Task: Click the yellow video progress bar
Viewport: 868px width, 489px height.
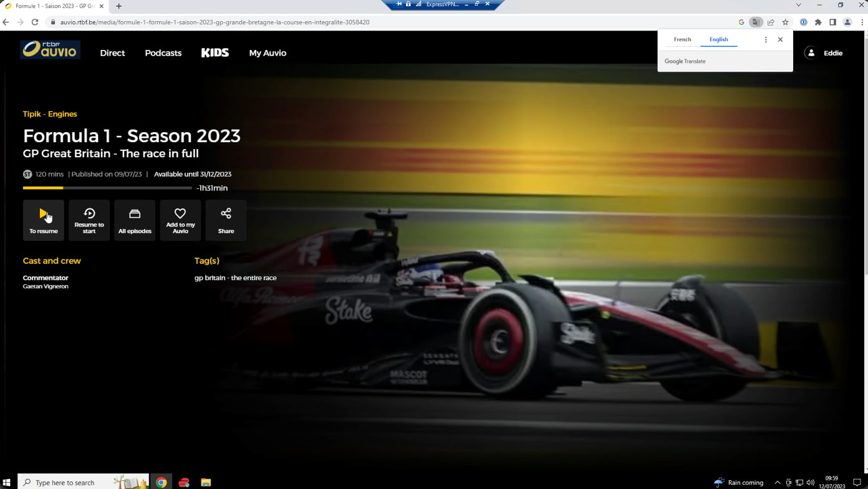Action: coord(42,188)
